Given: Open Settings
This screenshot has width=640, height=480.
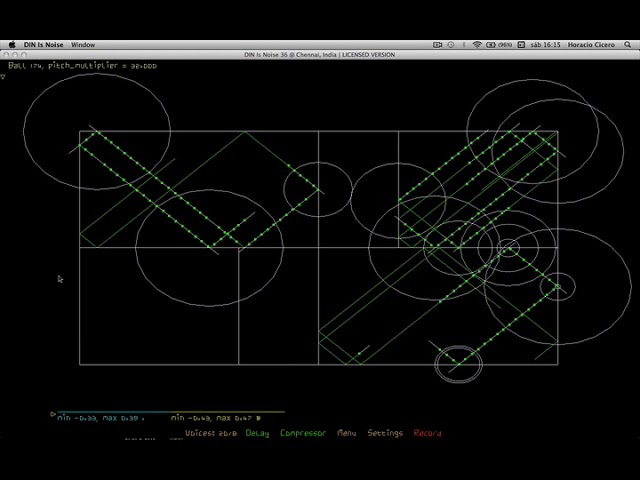Looking at the screenshot, I should [385, 433].
